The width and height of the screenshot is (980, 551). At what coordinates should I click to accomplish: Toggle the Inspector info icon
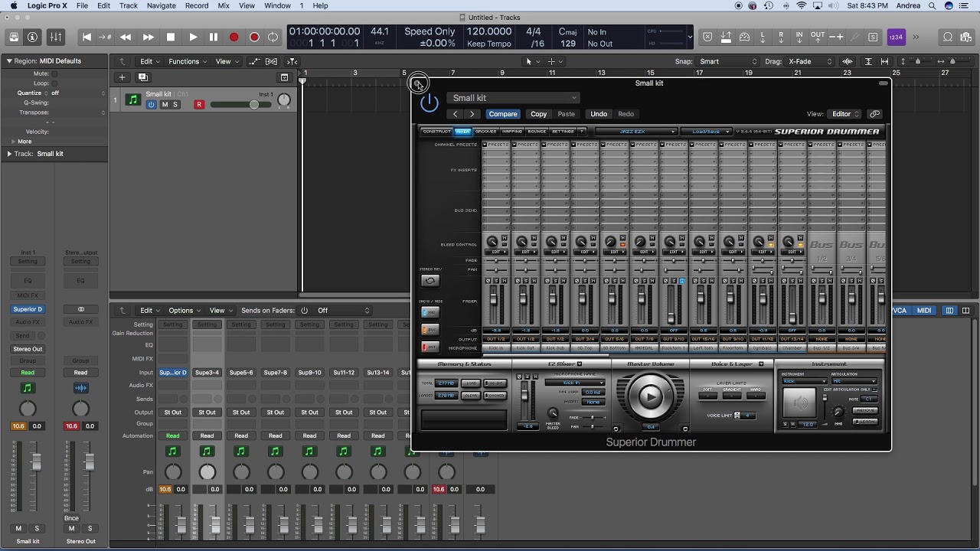coord(32,37)
